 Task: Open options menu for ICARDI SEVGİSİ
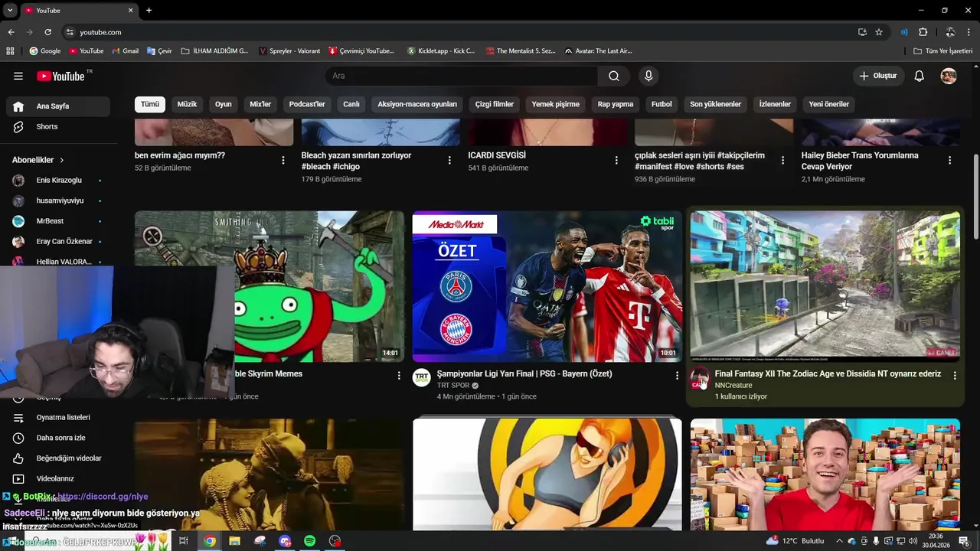pos(616,160)
